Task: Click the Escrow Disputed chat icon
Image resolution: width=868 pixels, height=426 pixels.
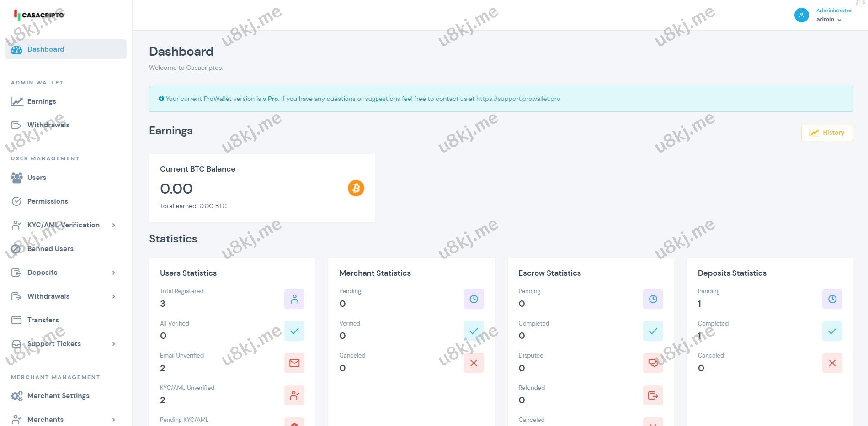Action: (x=653, y=363)
